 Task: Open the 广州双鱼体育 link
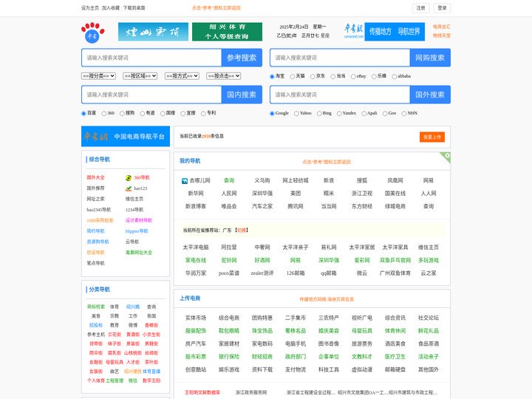click(395, 273)
